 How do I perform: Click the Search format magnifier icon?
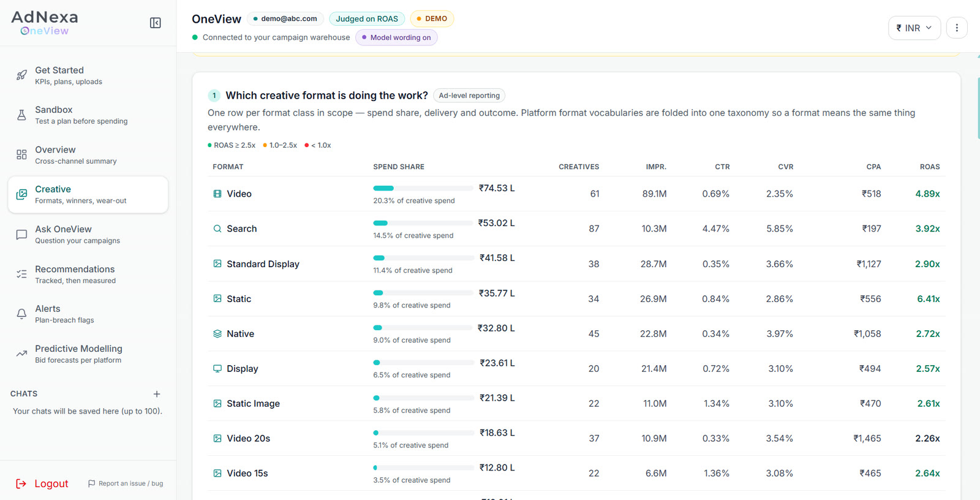(x=217, y=229)
